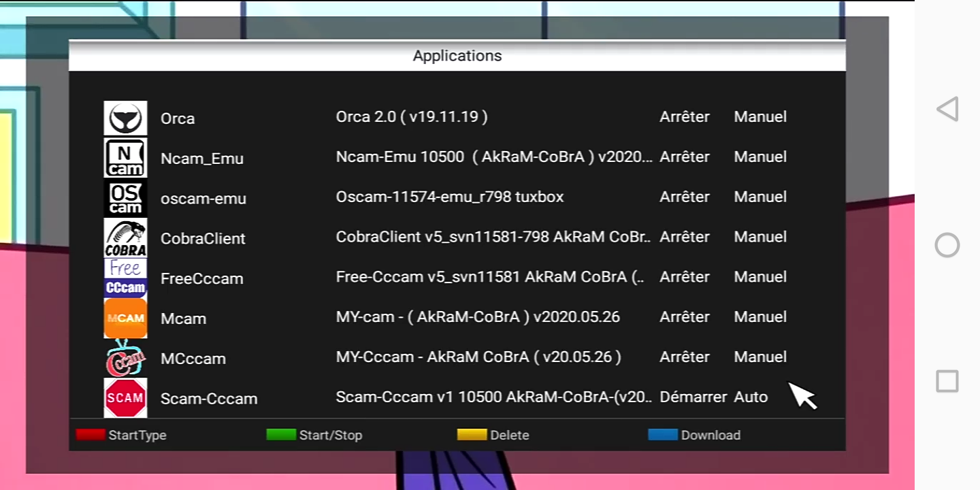
Task: Tap the Android back triangle button
Action: point(947,109)
